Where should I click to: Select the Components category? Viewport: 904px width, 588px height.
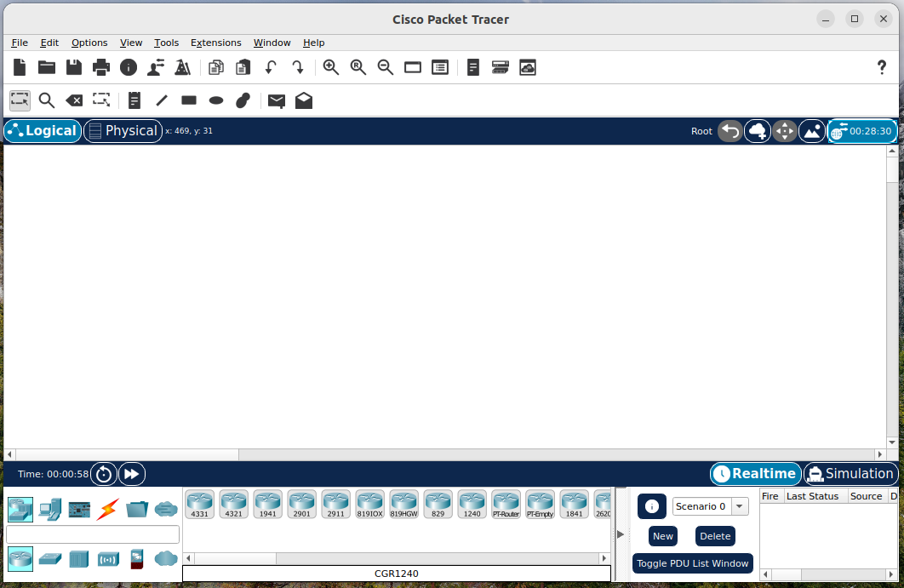(x=79, y=510)
